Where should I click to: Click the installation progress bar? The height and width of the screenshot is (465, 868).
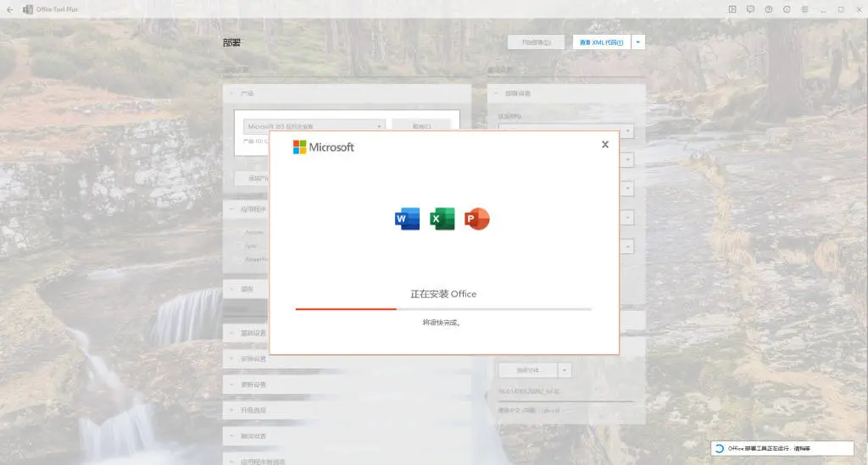coord(443,309)
